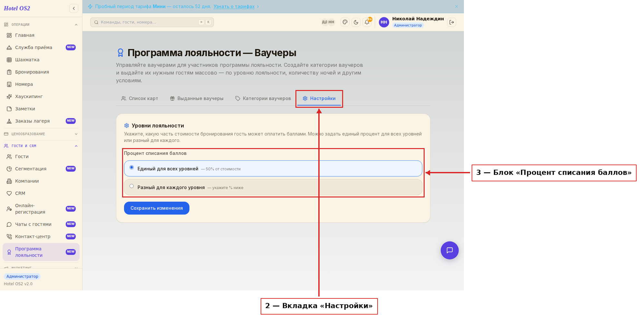The width and height of the screenshot is (644, 322).
Task: Collapse the Гости и CRM group
Action: 41,146
